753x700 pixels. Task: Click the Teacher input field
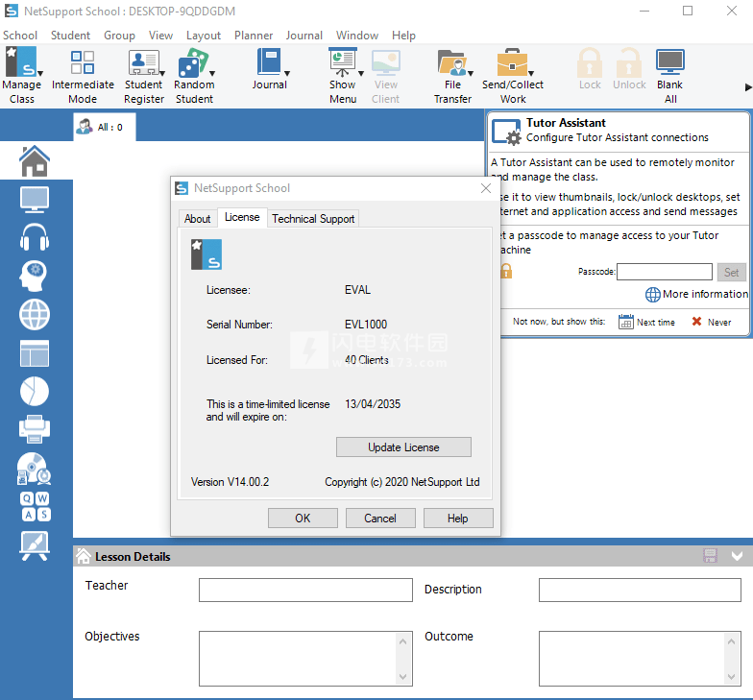(305, 590)
